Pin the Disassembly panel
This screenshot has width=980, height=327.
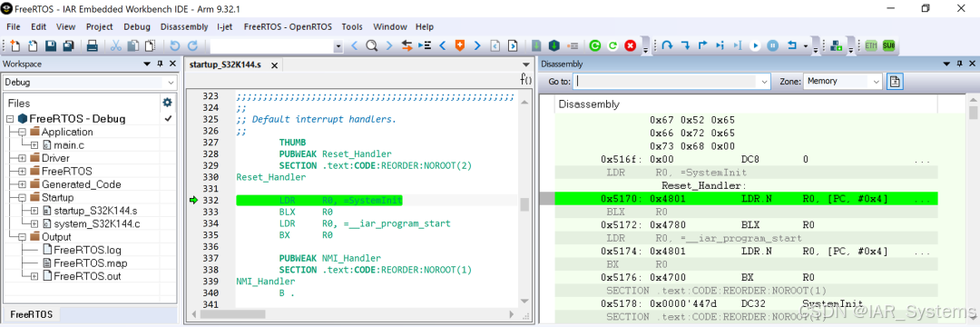click(959, 64)
